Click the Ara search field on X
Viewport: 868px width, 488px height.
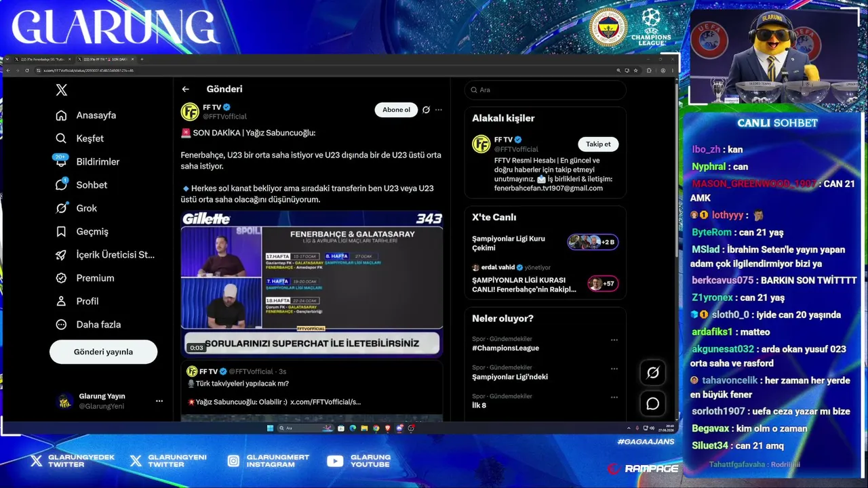pyautogui.click(x=545, y=90)
